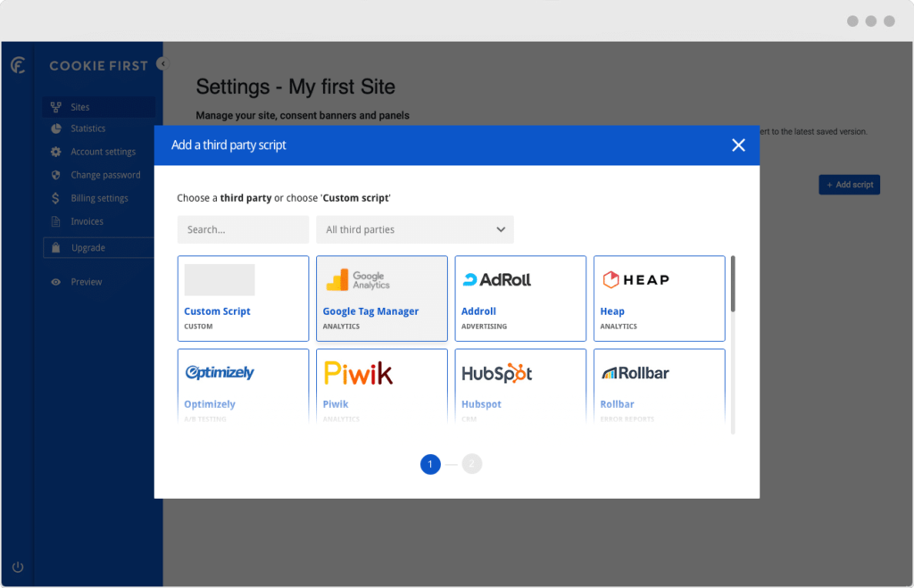Select page 1 in the pagination
Viewport: 914px width, 588px height.
point(430,464)
